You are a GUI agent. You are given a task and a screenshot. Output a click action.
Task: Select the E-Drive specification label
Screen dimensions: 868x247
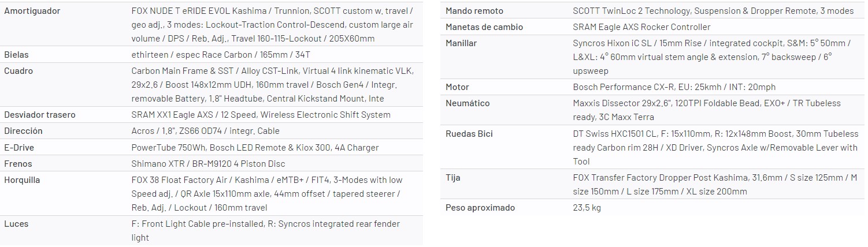(19, 148)
